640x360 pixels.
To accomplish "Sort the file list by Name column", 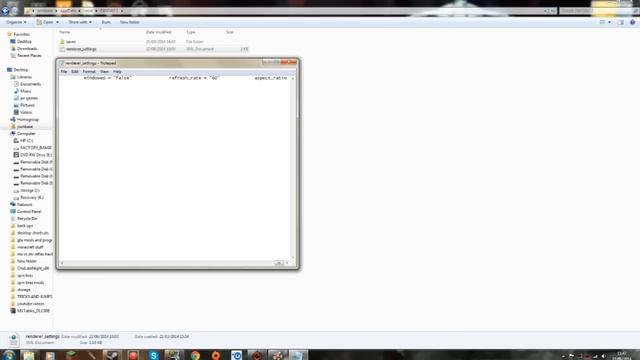I will coord(64,32).
